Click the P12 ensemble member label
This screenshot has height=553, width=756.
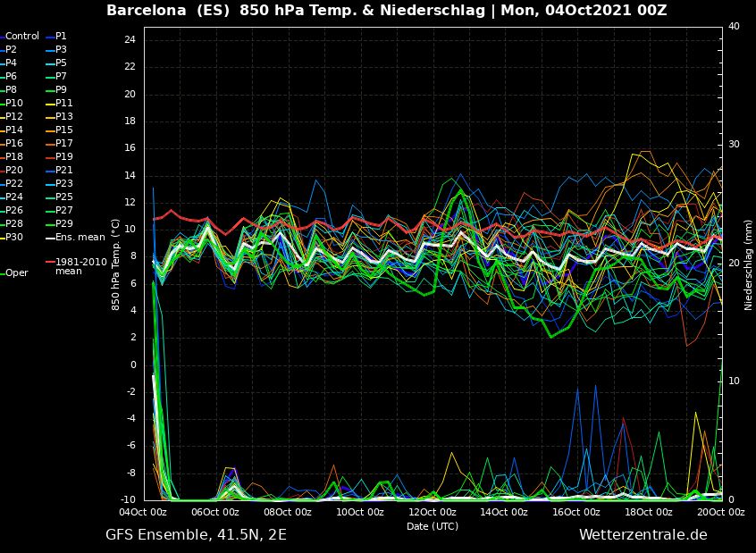14,117
